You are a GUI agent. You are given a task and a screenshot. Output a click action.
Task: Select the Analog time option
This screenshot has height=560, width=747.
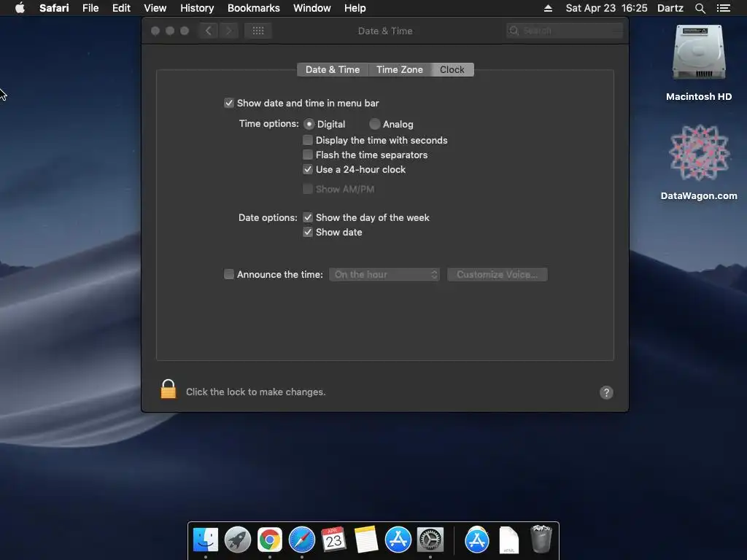click(374, 124)
